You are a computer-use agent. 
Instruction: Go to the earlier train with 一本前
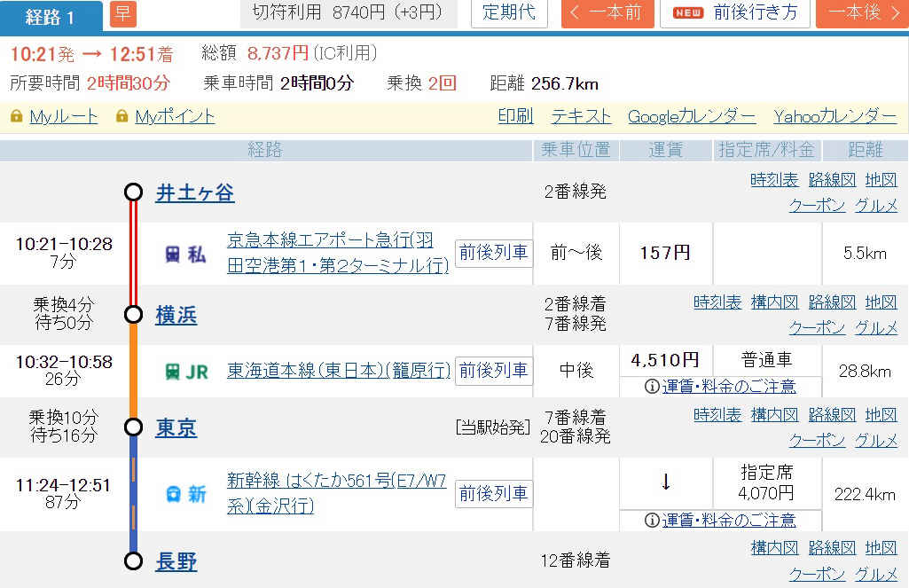click(x=607, y=13)
